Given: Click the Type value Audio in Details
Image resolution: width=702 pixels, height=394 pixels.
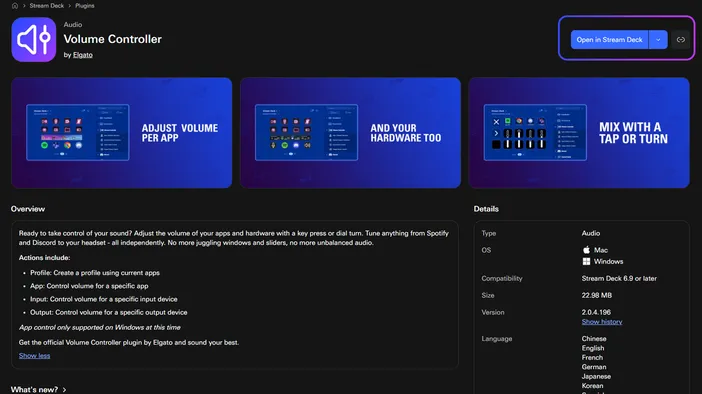Looking at the screenshot, I should click(x=591, y=233).
